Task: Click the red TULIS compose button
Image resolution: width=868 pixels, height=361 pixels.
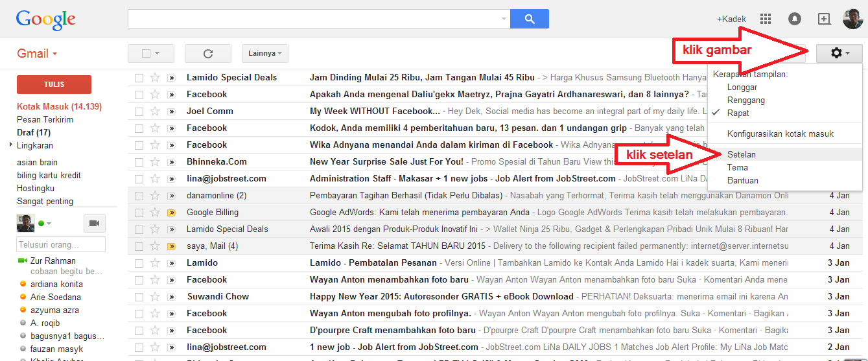Action: pyautogui.click(x=54, y=85)
